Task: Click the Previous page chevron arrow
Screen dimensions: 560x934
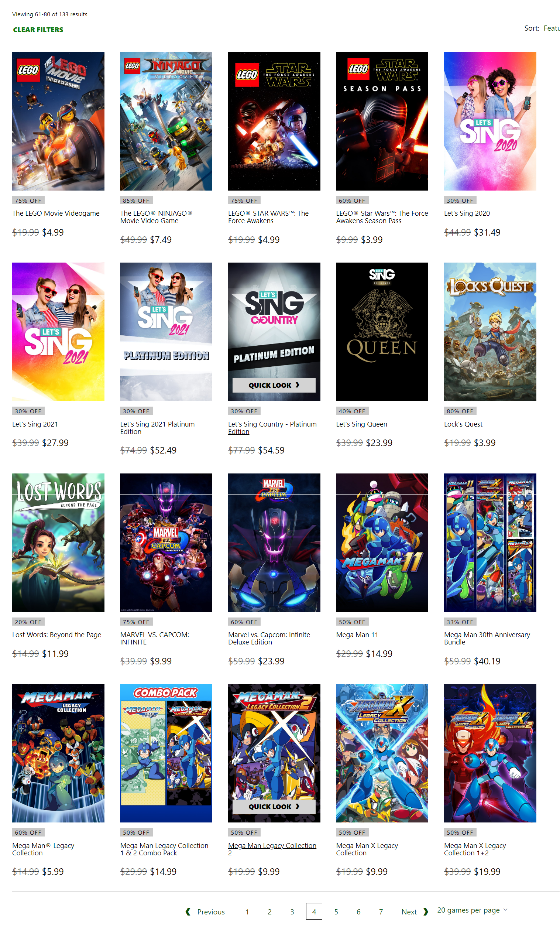Action: (x=188, y=912)
